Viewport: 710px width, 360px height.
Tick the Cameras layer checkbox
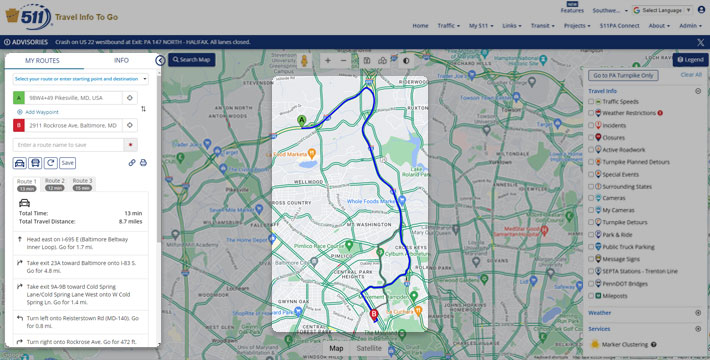[x=591, y=198]
